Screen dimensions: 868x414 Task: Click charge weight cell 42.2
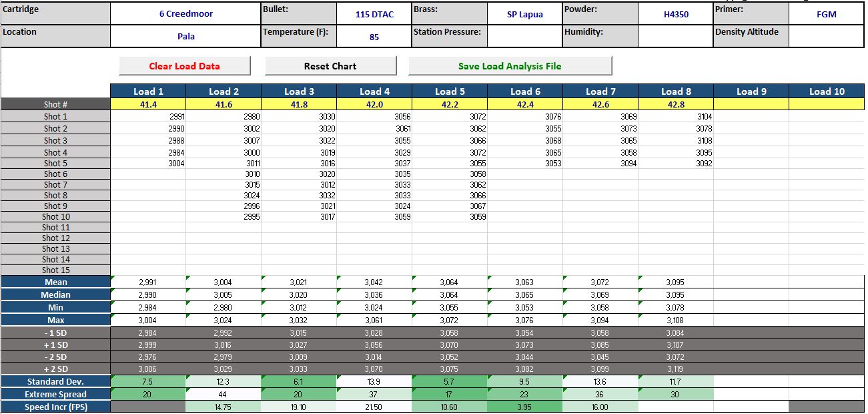click(x=450, y=104)
